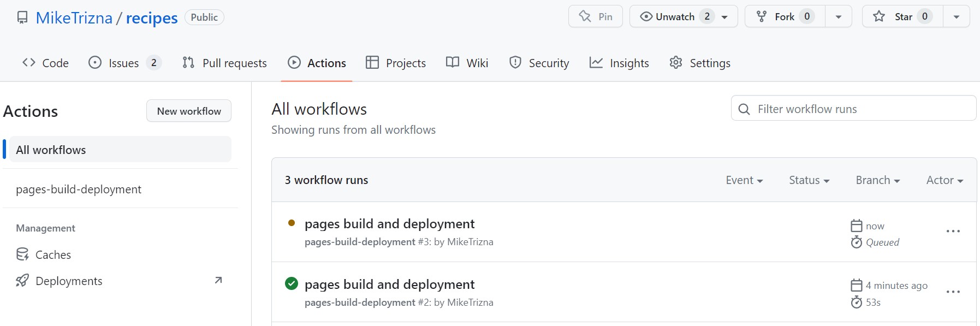
Task: Click the Settings gear icon
Action: 676,63
